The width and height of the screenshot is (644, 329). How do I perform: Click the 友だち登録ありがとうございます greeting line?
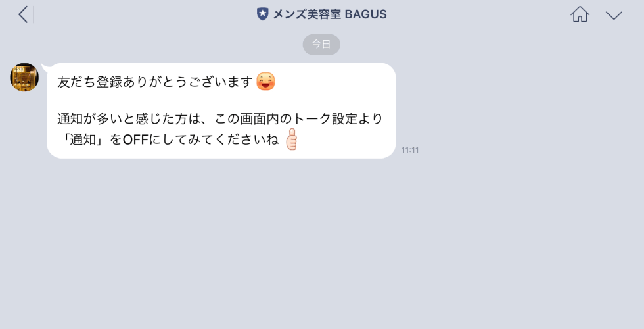click(x=155, y=82)
